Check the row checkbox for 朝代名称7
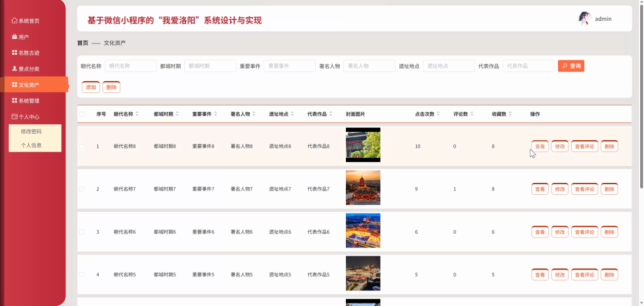This screenshot has height=306, width=644. [x=82, y=189]
